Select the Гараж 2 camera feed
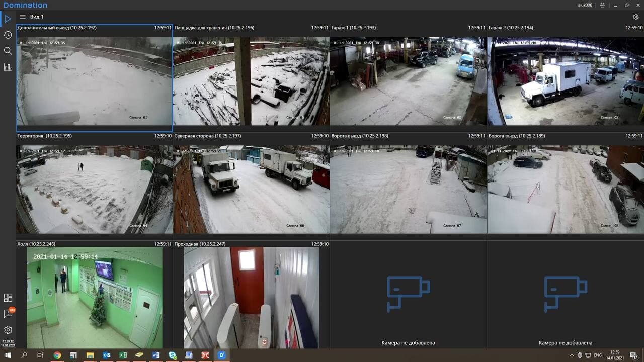Image resolution: width=644 pixels, height=362 pixels. click(x=566, y=81)
